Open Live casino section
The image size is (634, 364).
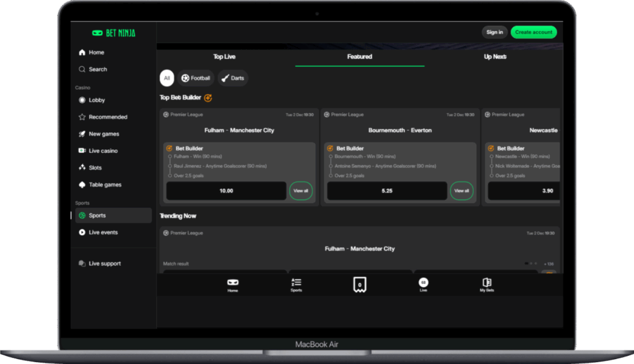pyautogui.click(x=103, y=151)
